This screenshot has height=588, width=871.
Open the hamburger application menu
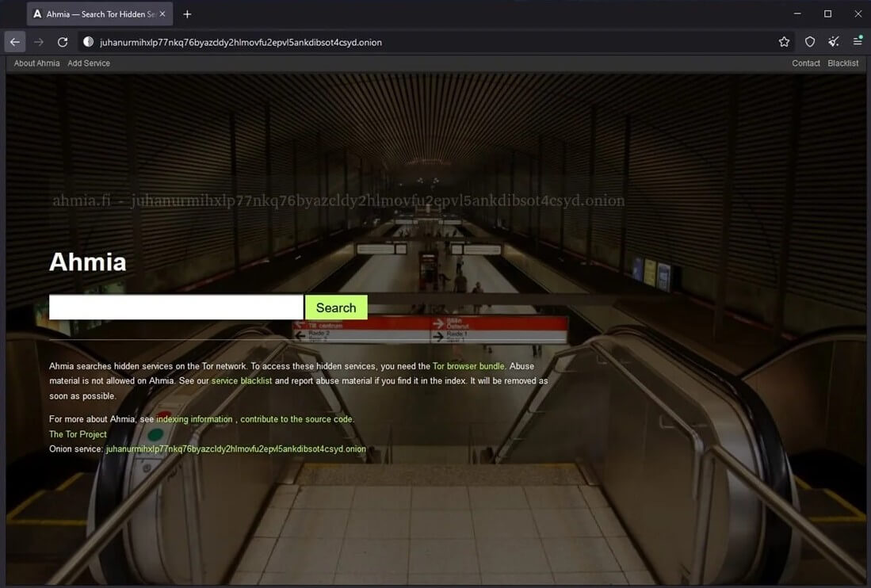858,41
